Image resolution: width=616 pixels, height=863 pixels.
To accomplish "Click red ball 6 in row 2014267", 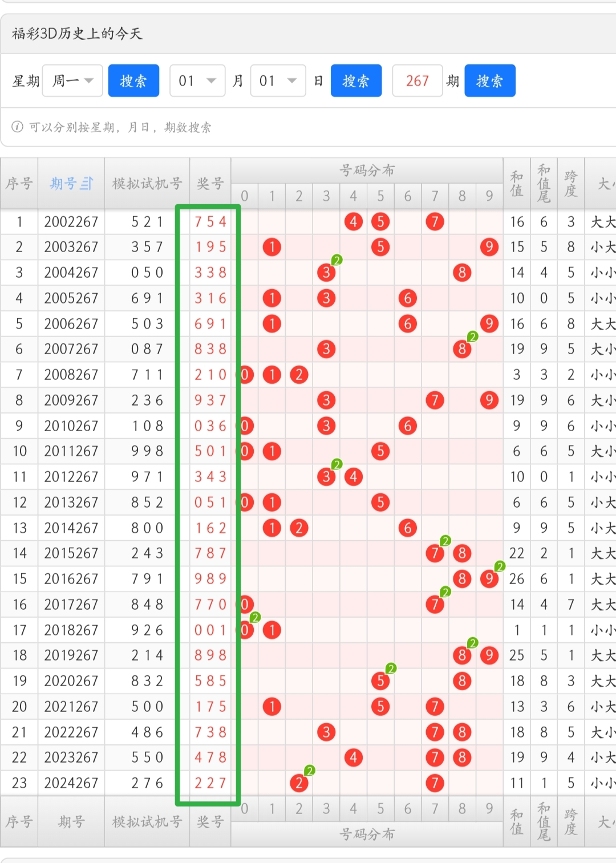I will coord(408,528).
